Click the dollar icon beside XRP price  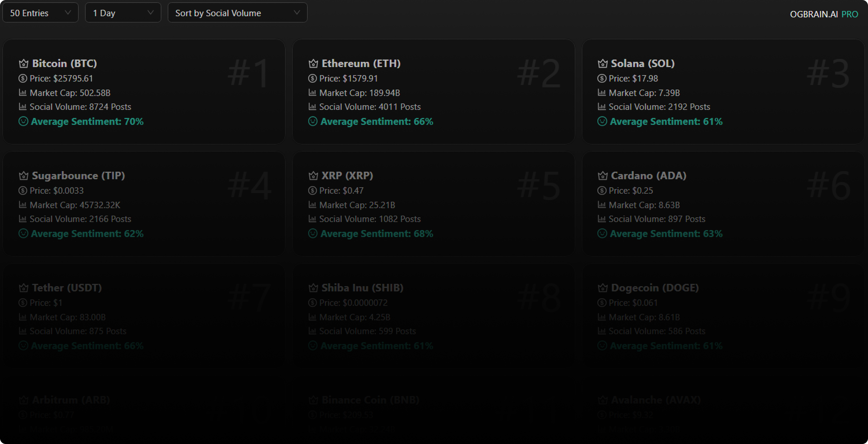pyautogui.click(x=312, y=191)
